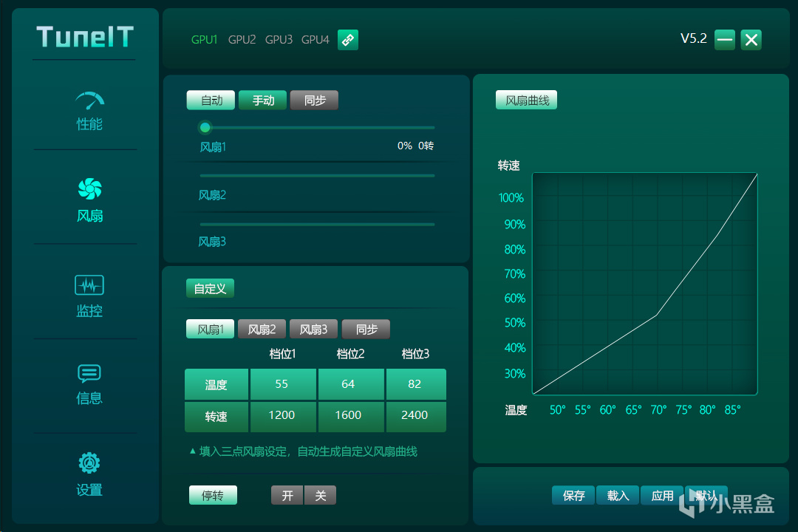The height and width of the screenshot is (532, 798).
Task: Click speed field with value 2400
Action: coord(416,417)
